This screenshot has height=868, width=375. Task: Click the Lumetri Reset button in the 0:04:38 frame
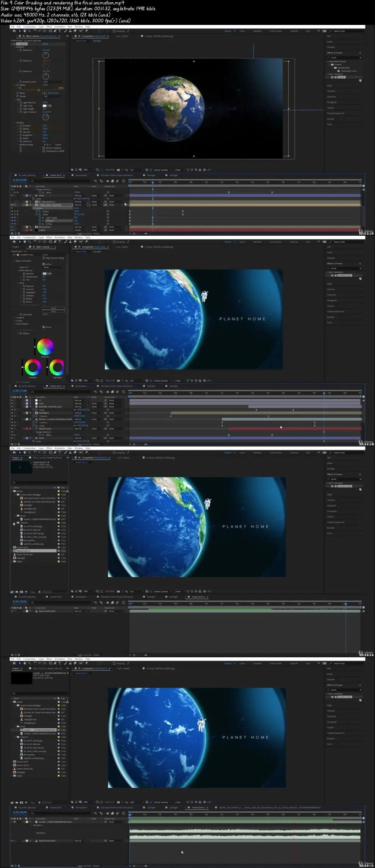45,255
